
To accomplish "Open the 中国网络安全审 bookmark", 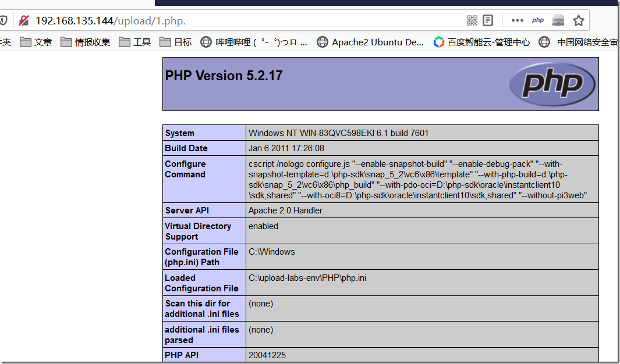I will point(579,42).
